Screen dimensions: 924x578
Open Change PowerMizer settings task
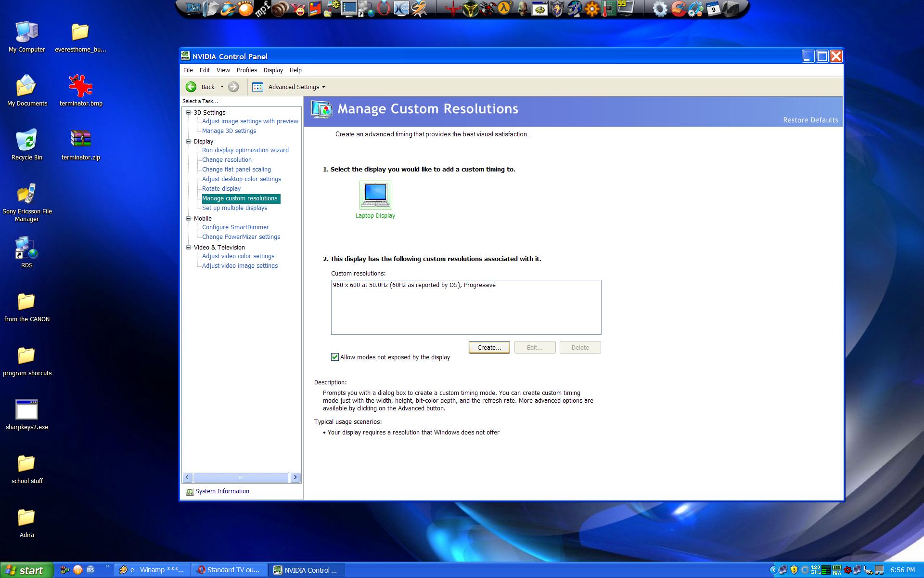241,237
